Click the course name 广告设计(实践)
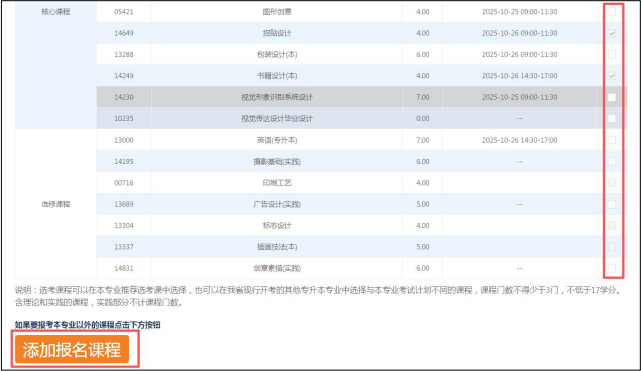The image size is (641, 371). [277, 204]
